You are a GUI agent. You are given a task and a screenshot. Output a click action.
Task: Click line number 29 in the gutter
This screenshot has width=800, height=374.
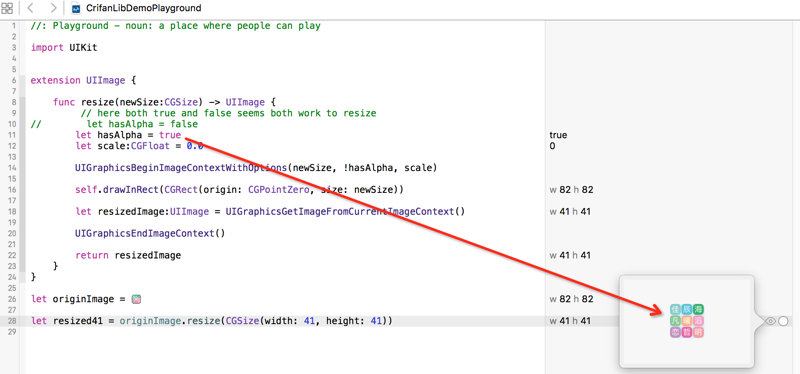click(x=12, y=332)
